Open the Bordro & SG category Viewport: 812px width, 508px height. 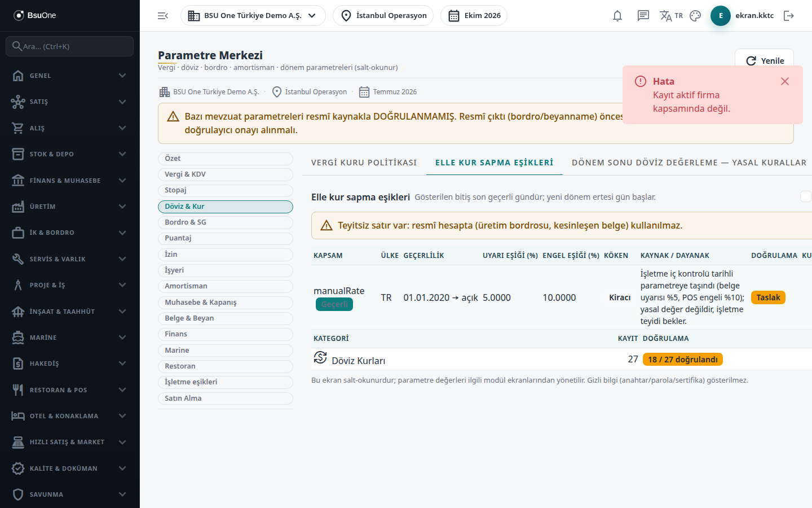tap(226, 222)
